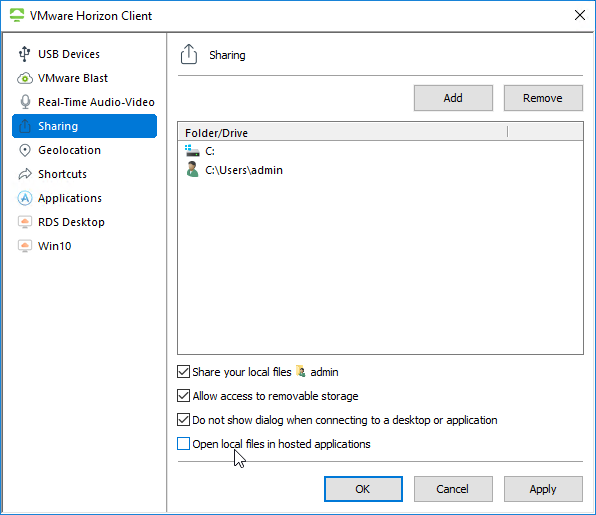Click the RDS Desktop monitor icon

click(25, 222)
